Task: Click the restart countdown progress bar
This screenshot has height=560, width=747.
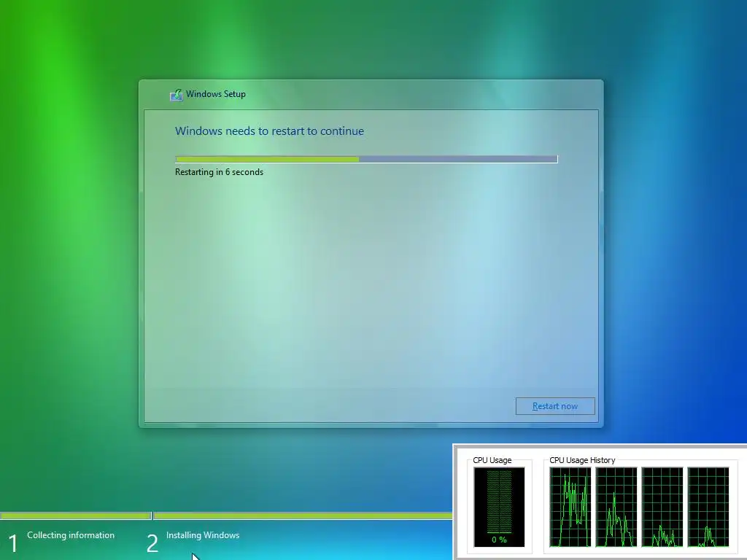Action: click(366, 159)
